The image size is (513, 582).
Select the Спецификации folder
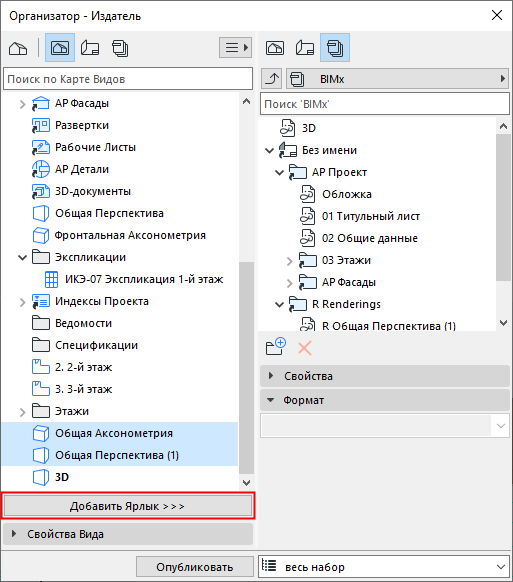tap(97, 345)
